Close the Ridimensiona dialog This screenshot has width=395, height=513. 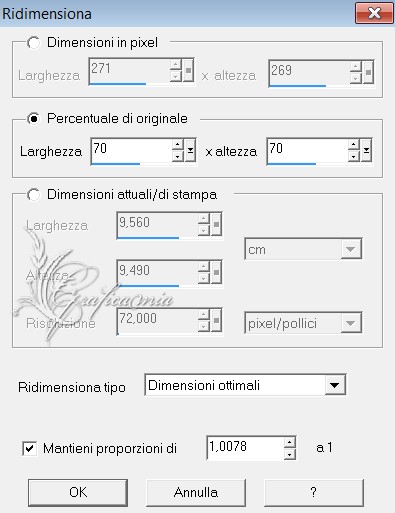(374, 13)
